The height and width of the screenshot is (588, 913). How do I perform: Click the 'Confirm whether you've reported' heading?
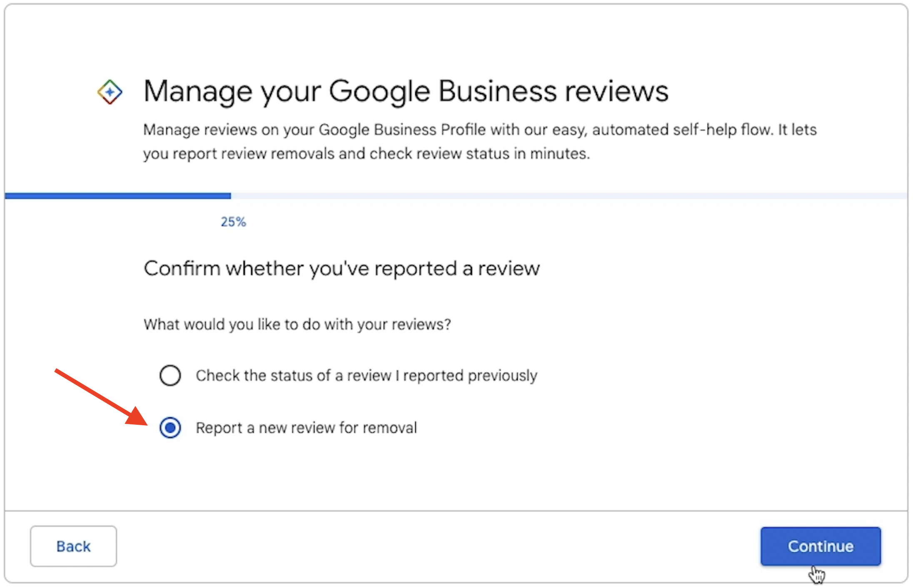(342, 268)
